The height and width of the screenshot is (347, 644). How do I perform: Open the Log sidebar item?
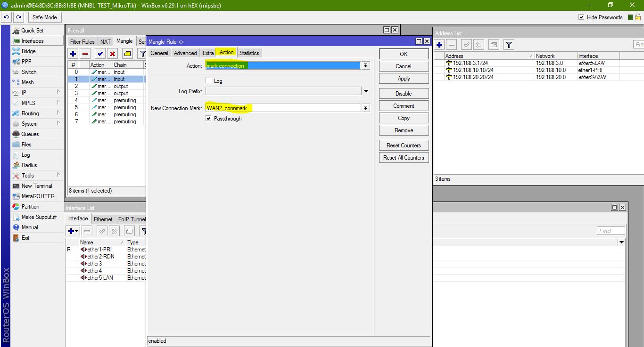25,155
